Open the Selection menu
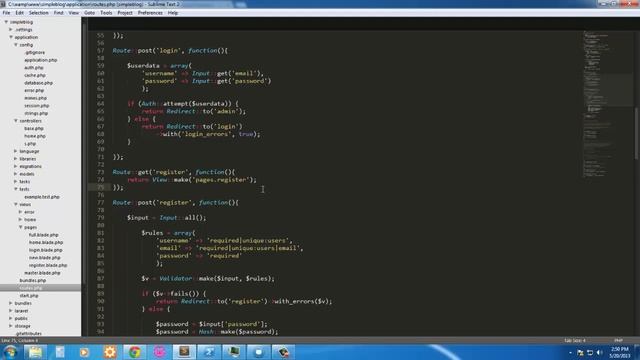The height and width of the screenshot is (360, 640). pyautogui.click(x=38, y=13)
